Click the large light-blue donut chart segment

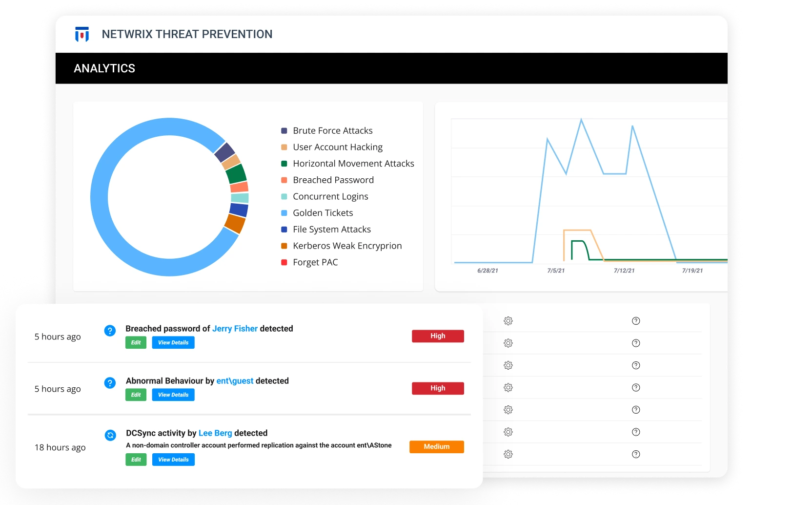click(x=100, y=197)
